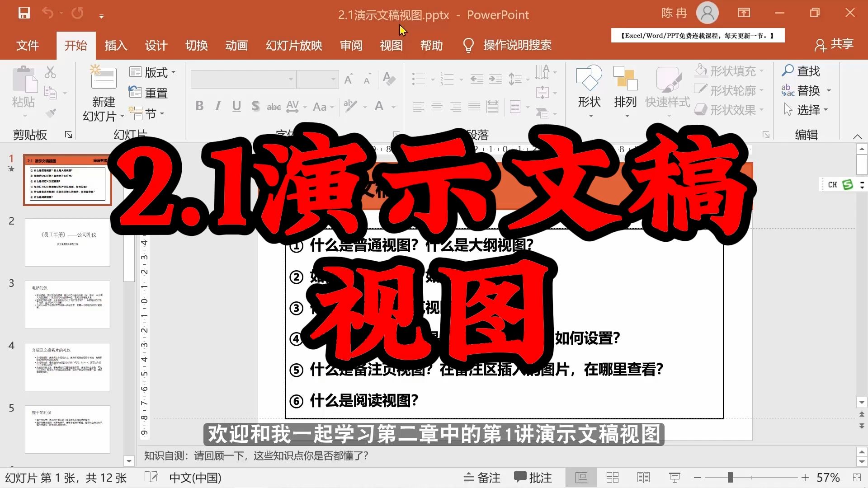This screenshot has height=488, width=868.
Task: Switch to Slide Sorter view in status bar
Action: point(612,477)
